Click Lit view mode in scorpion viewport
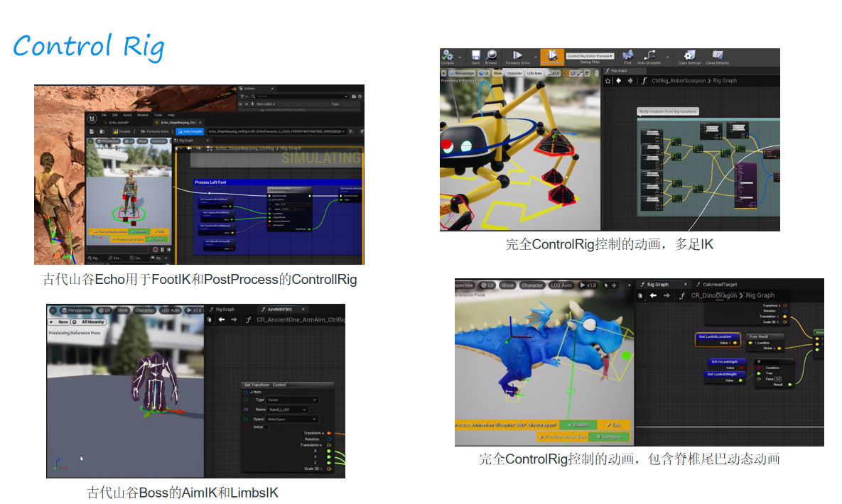842x504 pixels. [x=484, y=73]
